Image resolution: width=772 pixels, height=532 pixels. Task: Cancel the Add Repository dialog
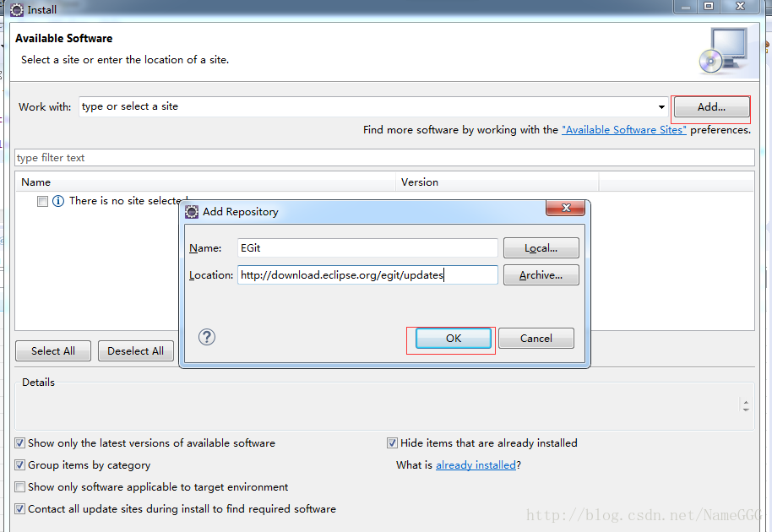[536, 338]
